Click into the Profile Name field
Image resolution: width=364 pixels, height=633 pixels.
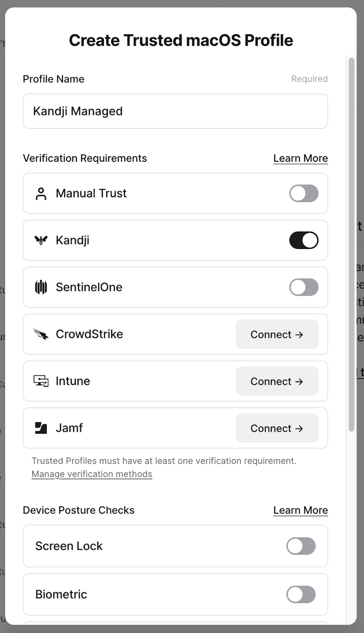click(x=175, y=112)
